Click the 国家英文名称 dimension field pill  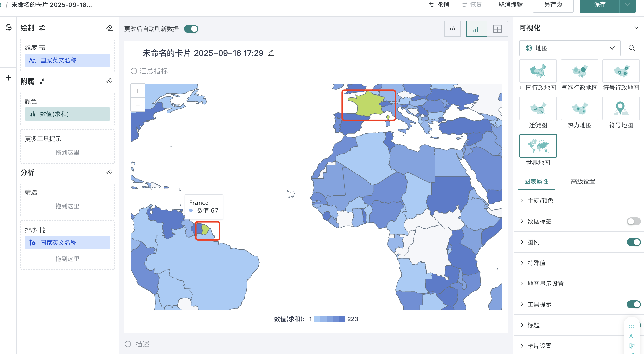(67, 60)
